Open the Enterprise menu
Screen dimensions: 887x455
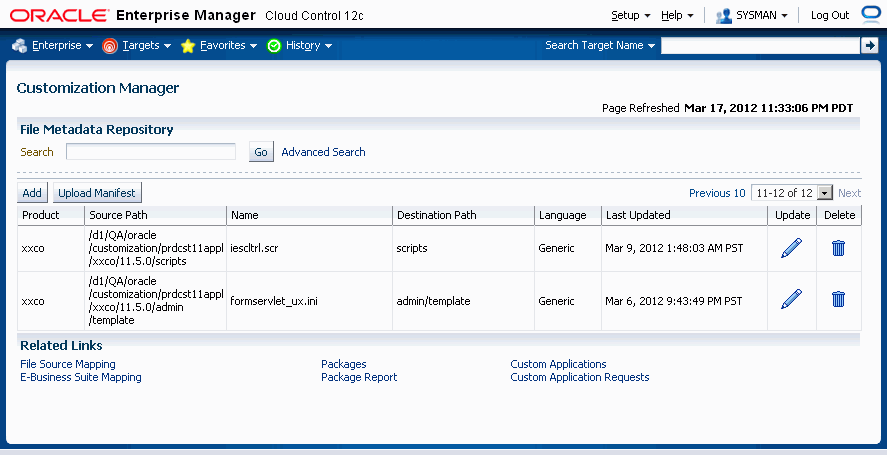click(x=62, y=45)
